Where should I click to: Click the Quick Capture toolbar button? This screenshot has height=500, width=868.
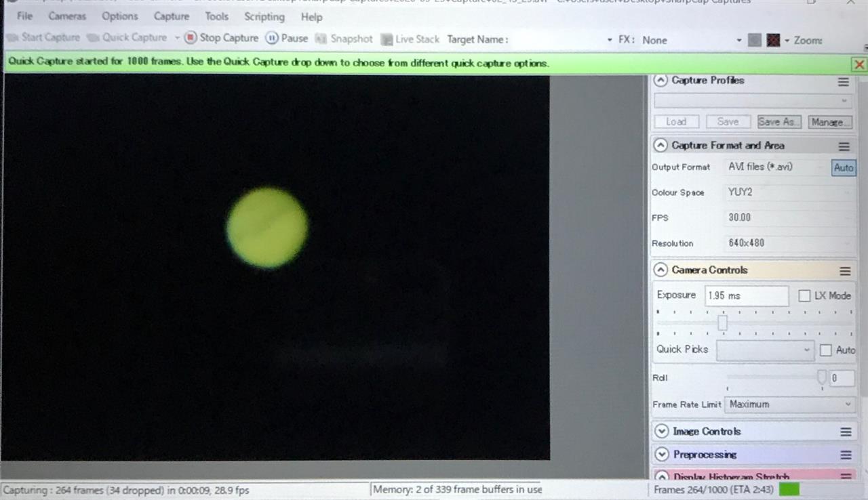coord(127,38)
